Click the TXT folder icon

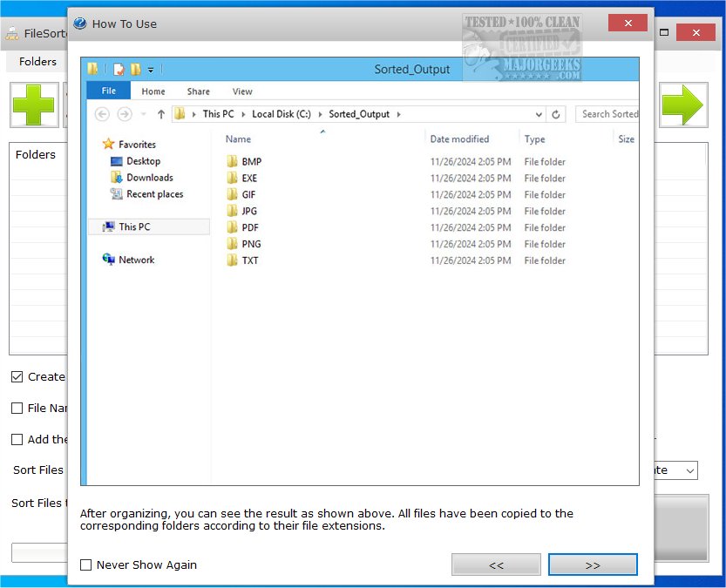tap(232, 260)
